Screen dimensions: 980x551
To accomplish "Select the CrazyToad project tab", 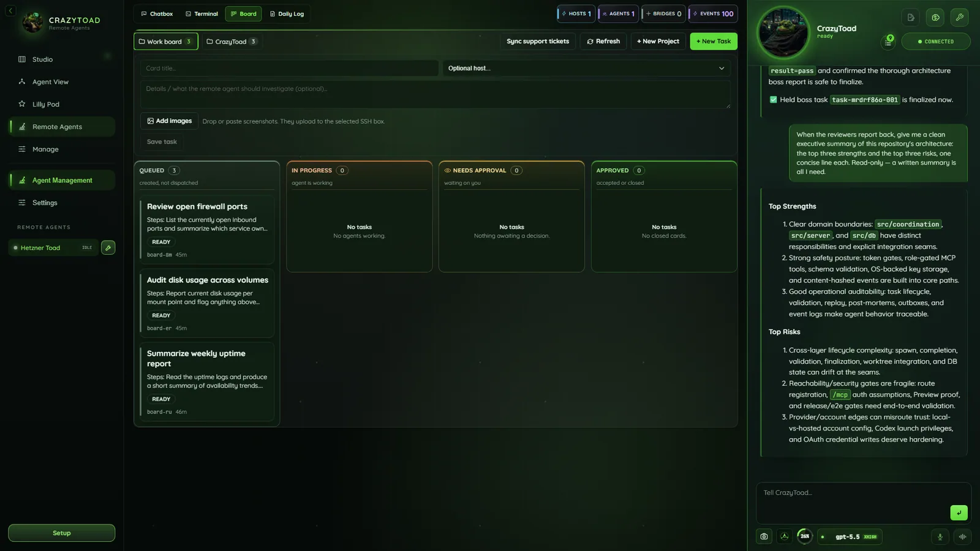I will point(232,42).
